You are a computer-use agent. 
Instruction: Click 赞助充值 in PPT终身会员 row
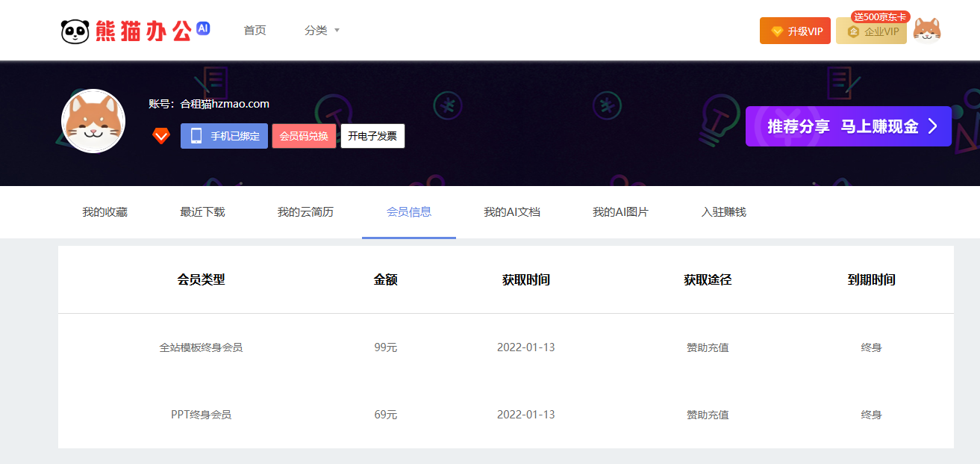708,415
